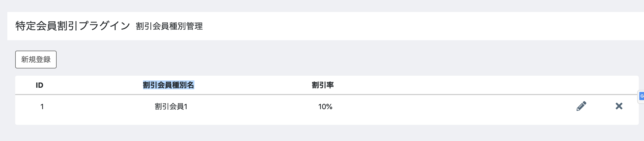
Task: Select the 割引会員1 name cell
Action: (171, 107)
